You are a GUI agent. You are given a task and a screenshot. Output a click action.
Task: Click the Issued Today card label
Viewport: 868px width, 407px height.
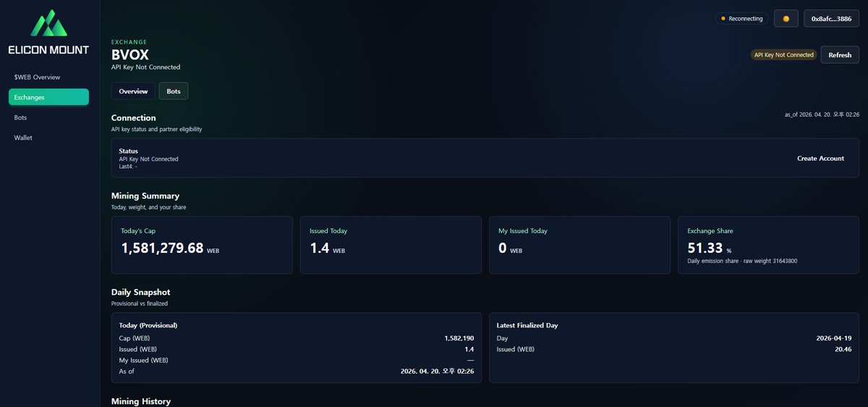coord(328,231)
